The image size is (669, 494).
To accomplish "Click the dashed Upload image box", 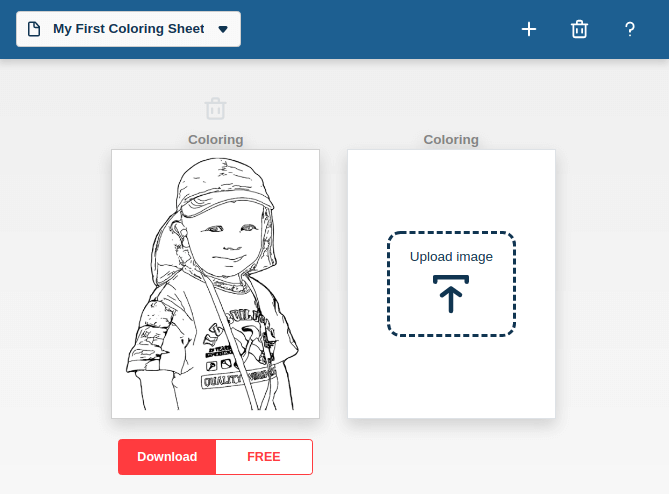I will point(451,284).
